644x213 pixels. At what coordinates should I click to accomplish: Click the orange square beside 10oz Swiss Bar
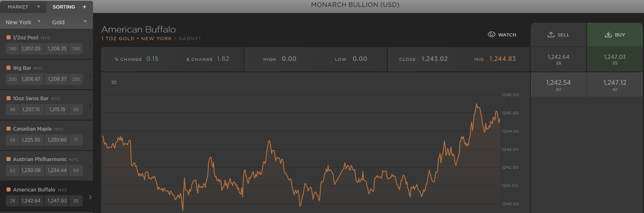click(x=9, y=98)
